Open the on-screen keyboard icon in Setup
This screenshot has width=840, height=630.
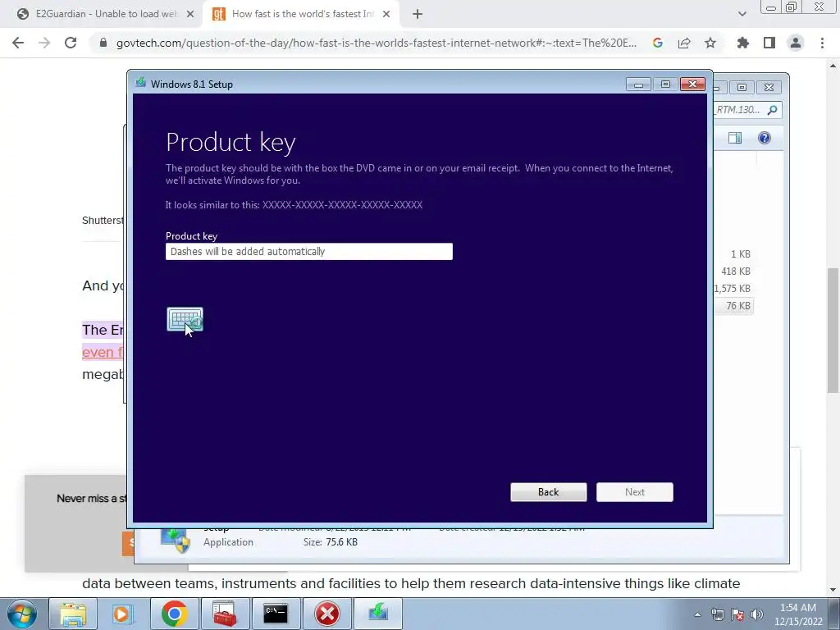point(185,319)
